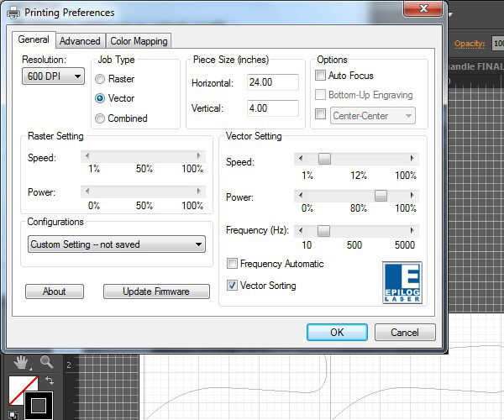The width and height of the screenshot is (504, 420).
Task: Click the Raster Power right arrow
Action: 198,192
